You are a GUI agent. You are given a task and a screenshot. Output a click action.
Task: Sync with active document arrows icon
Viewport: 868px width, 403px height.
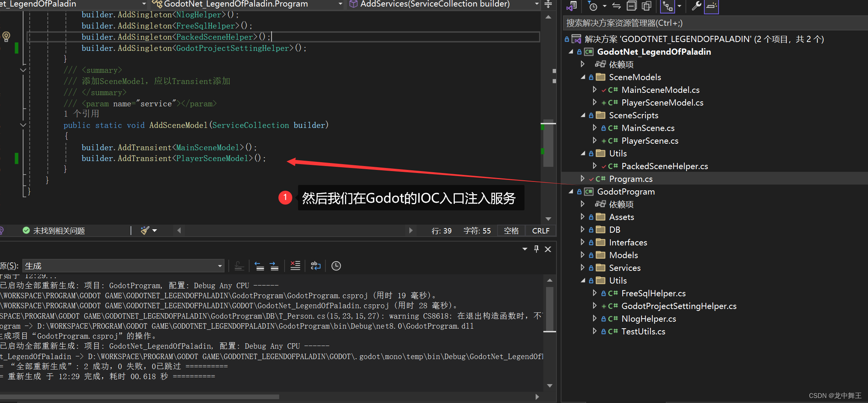click(x=617, y=6)
